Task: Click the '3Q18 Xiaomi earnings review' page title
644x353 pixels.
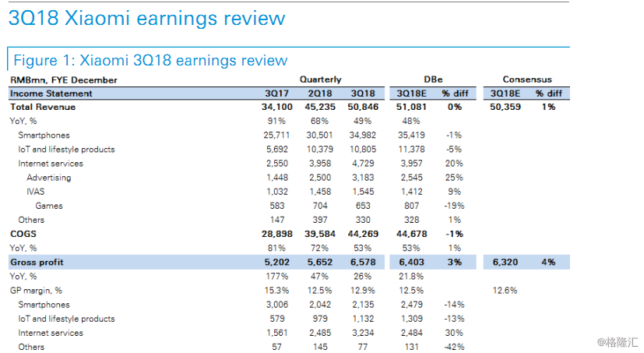Action: pos(146,19)
